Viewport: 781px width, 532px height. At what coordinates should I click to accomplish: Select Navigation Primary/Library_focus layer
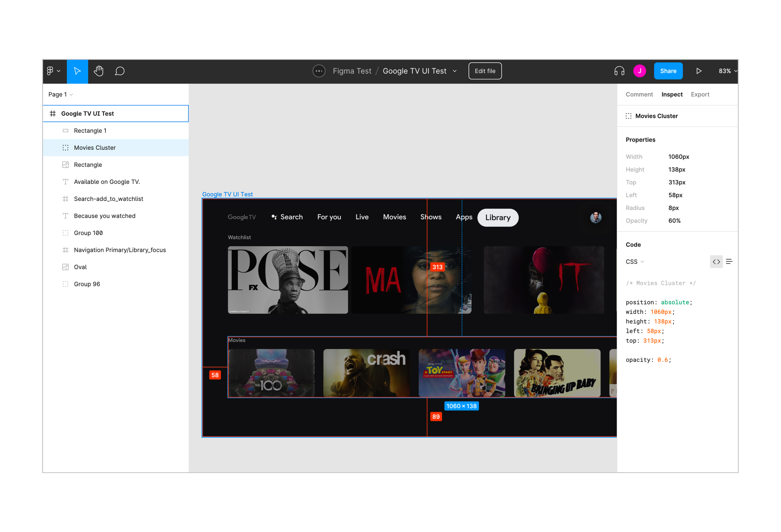(x=116, y=250)
